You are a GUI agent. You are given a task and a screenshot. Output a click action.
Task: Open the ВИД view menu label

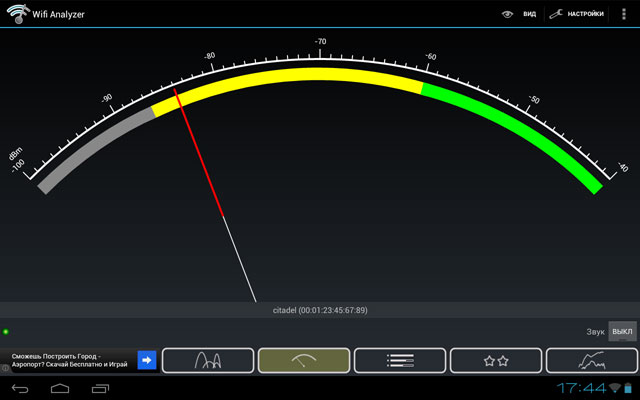tap(529, 14)
